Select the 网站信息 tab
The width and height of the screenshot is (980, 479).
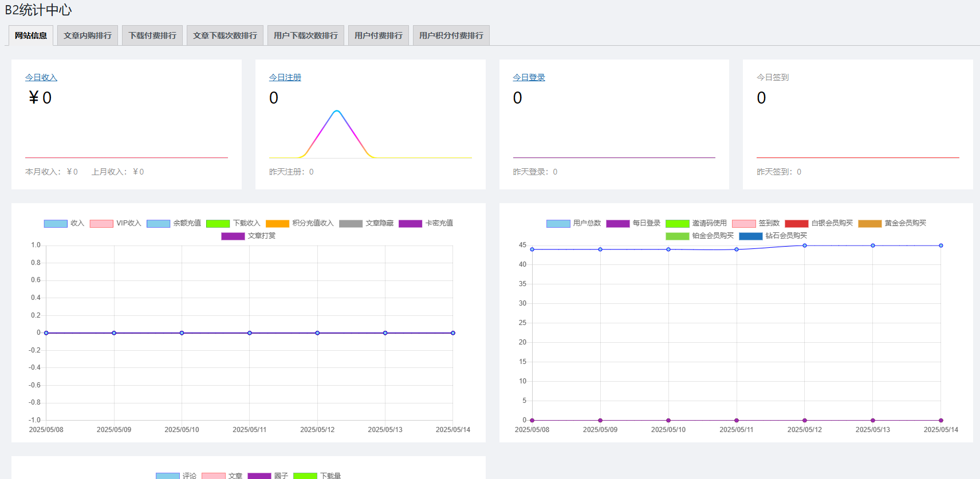point(31,35)
